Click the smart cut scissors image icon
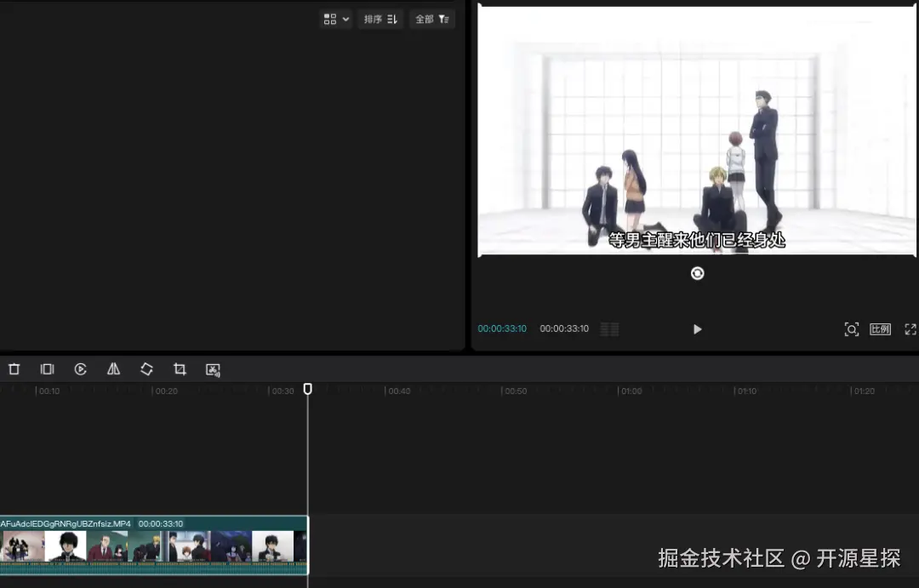Screen dimensions: 919x588 [x=213, y=370]
